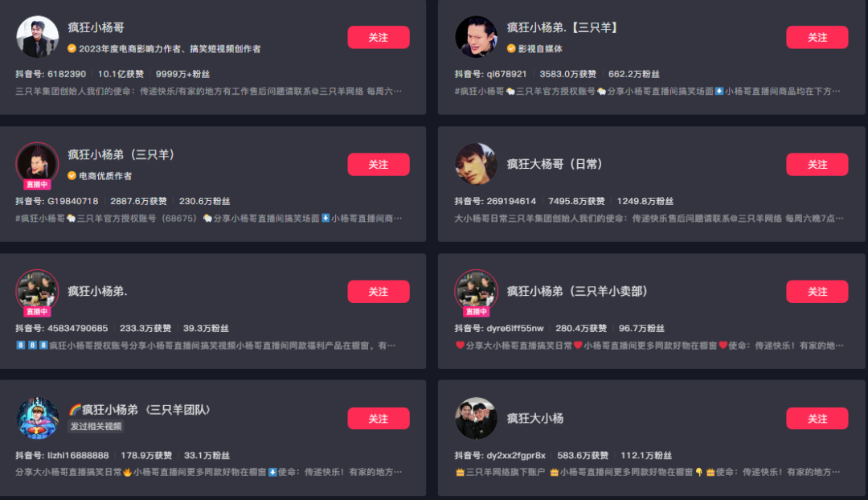868x500 pixels.
Task: Follow 疯狂大小杨 account
Action: tap(817, 419)
